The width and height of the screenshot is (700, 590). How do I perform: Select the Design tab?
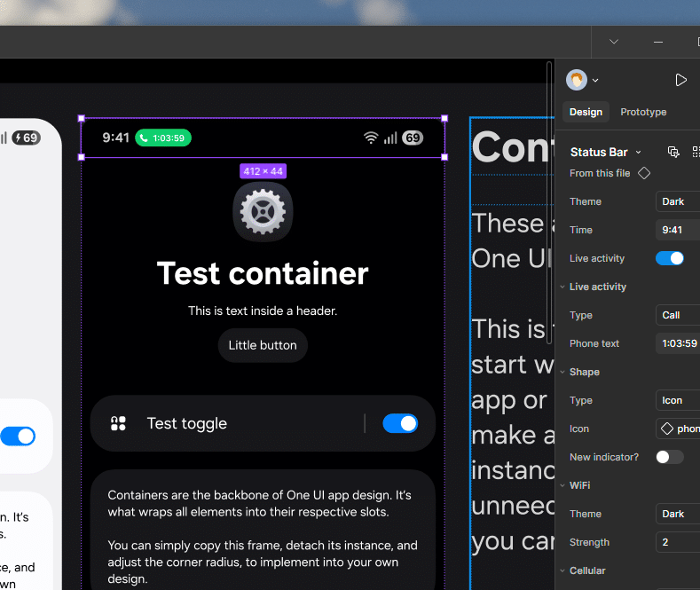click(x=586, y=112)
